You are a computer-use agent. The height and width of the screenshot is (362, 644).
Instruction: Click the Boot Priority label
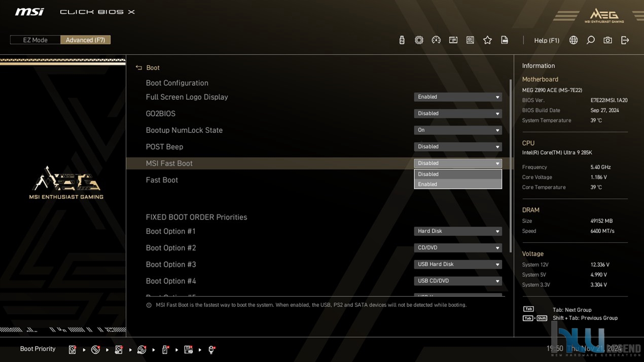pos(38,349)
